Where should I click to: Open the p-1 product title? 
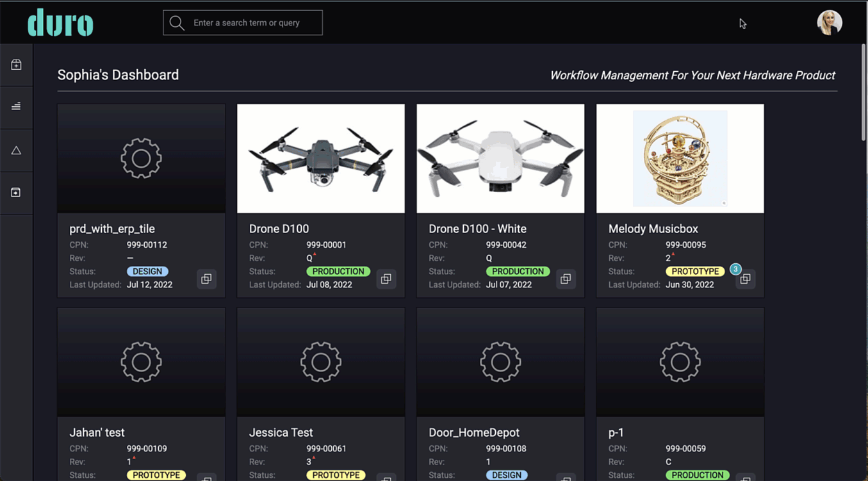(616, 432)
